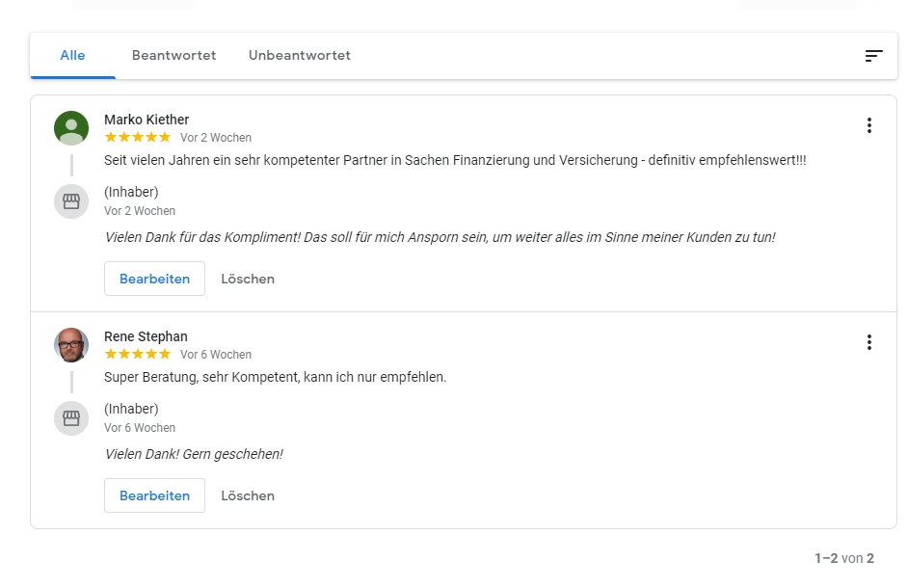Image resolution: width=908 pixels, height=588 pixels.
Task: Delete the reply to Marko Kiether via Löschen
Action: (248, 279)
